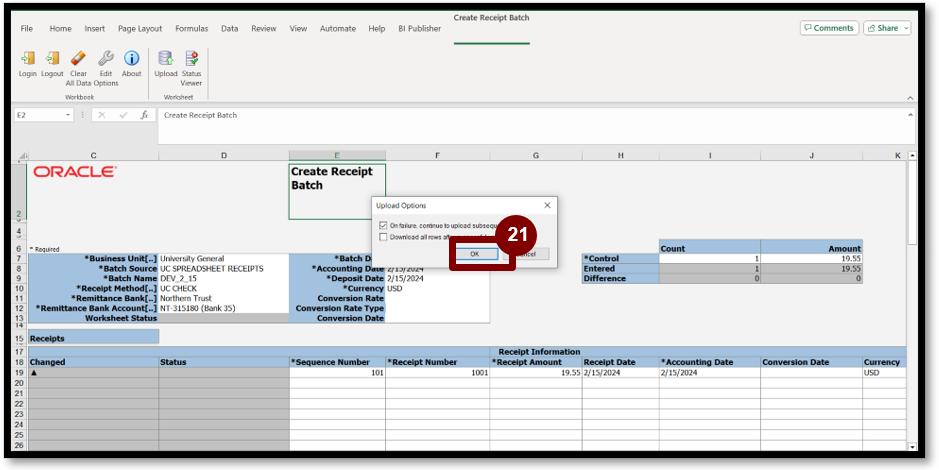Image resolution: width=939 pixels, height=470 pixels.
Task: Select Control Count cell
Action: pyautogui.click(x=710, y=259)
